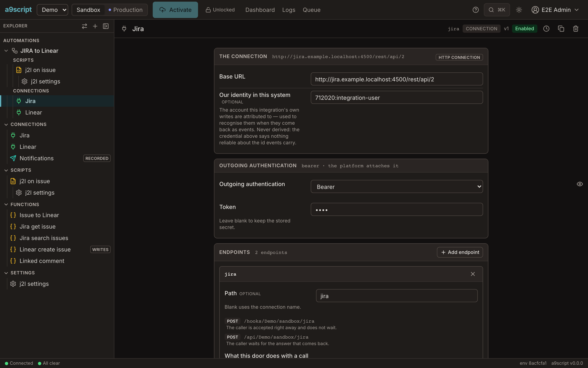Toggle the light/dark theme sun icon

pos(519,10)
